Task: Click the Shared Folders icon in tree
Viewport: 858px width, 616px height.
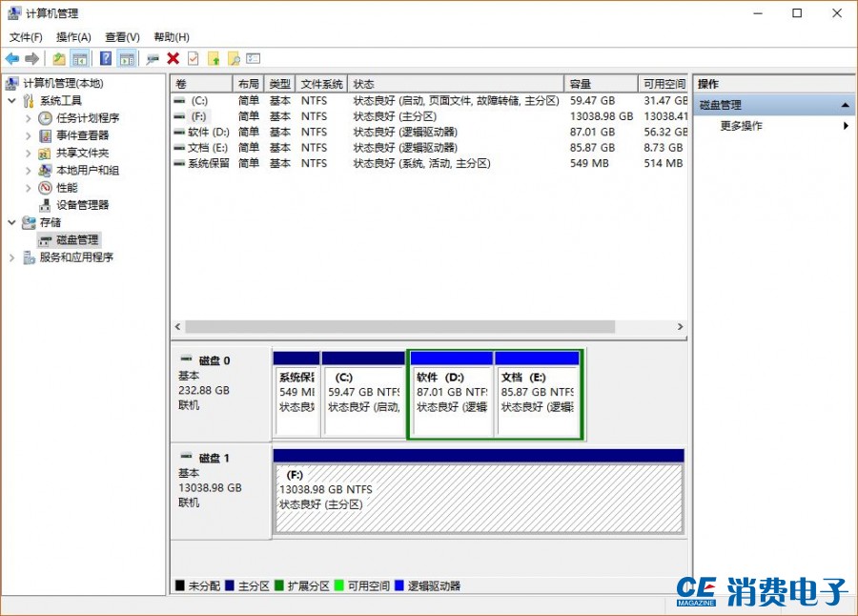Action: pos(45,153)
